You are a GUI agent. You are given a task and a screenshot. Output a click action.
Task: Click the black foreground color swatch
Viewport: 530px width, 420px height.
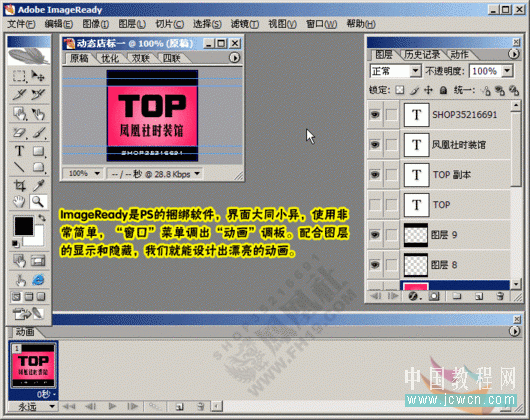tap(24, 226)
